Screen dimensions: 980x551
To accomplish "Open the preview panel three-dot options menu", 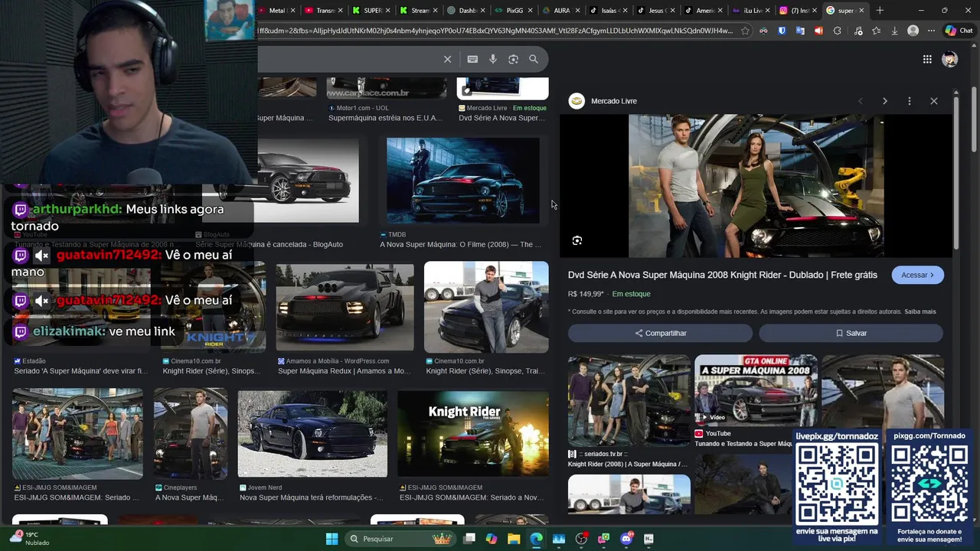I will click(909, 101).
